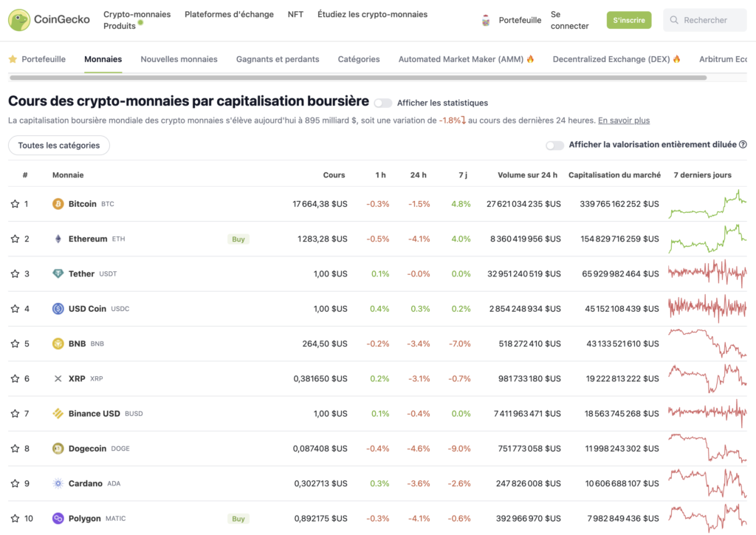Click the XRP coin icon

(x=58, y=378)
